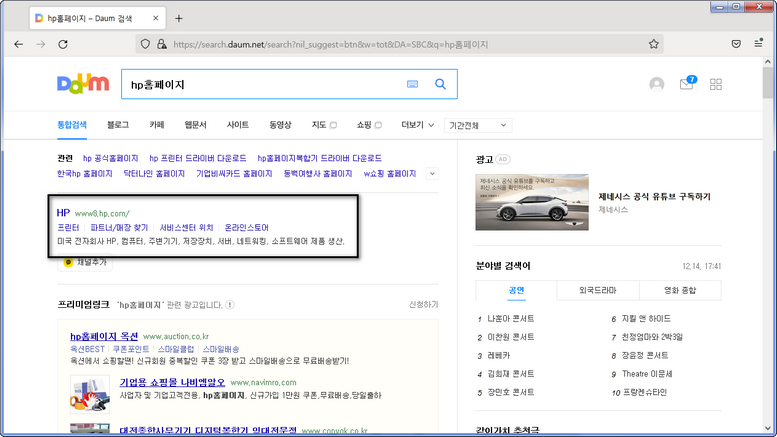Image resolution: width=777 pixels, height=437 pixels.
Task: Open the browser hamburger menu
Action: click(x=758, y=44)
